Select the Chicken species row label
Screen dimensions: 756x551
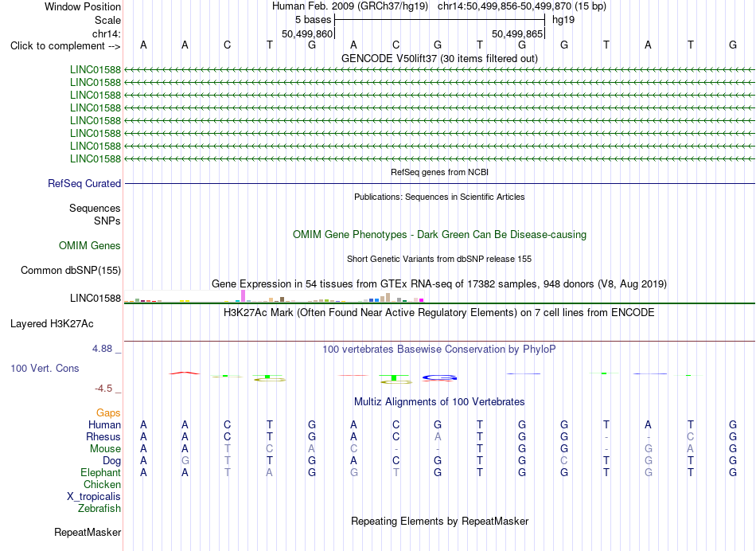[x=102, y=484]
